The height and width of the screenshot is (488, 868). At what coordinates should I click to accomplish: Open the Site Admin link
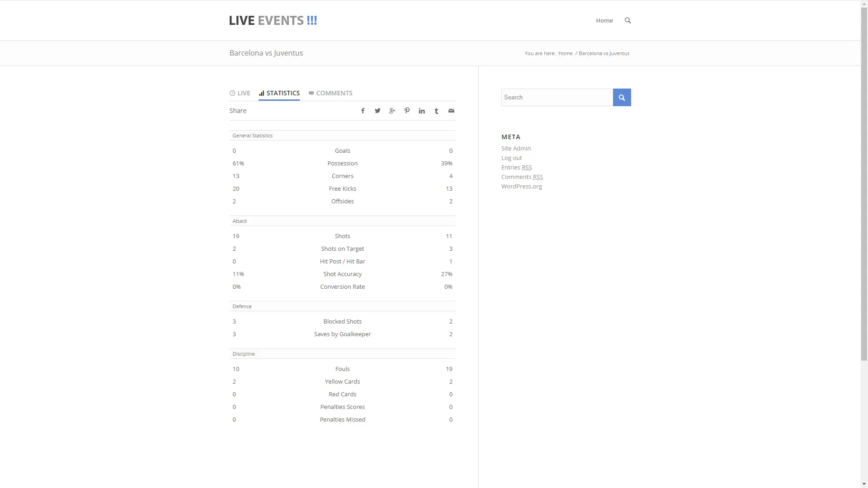[x=516, y=148]
